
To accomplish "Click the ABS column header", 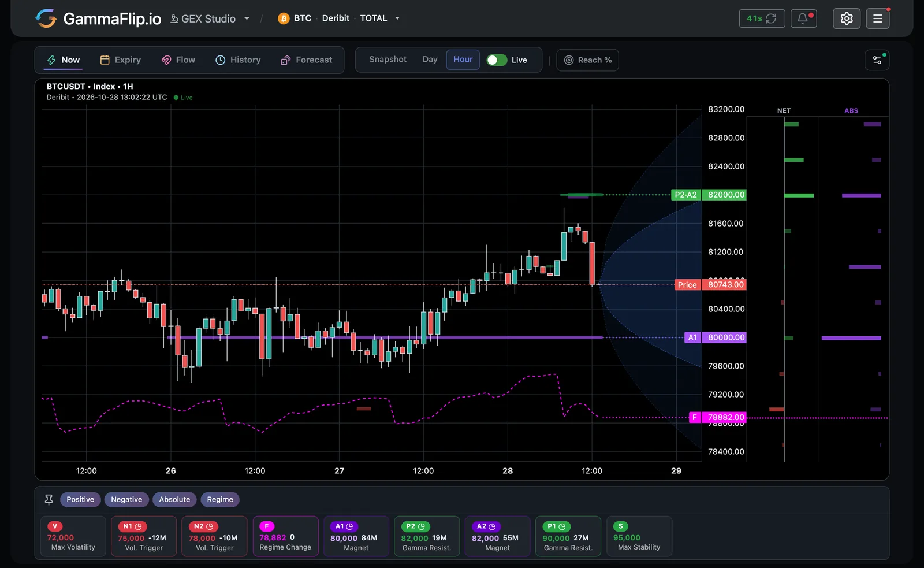I will click(851, 110).
